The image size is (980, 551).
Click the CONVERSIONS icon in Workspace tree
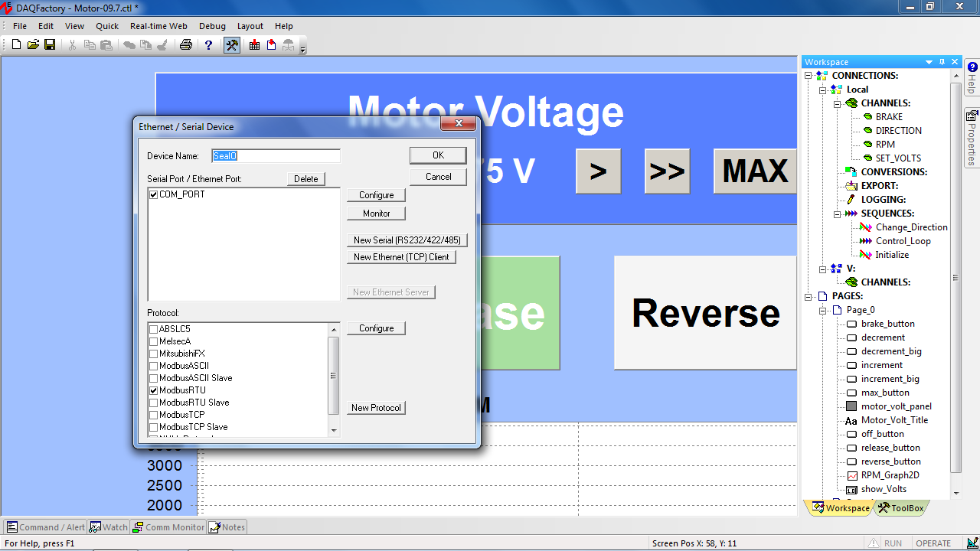click(x=851, y=172)
